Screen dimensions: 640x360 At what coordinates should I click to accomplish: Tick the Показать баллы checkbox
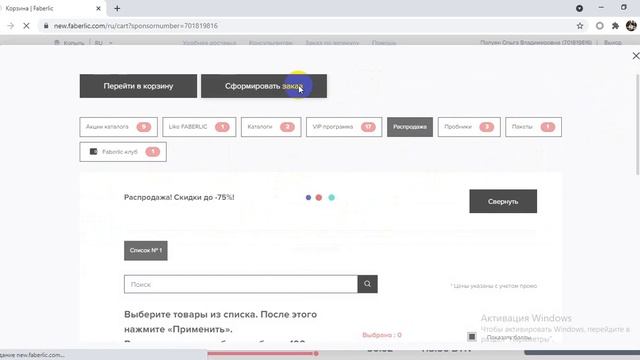[x=472, y=337]
